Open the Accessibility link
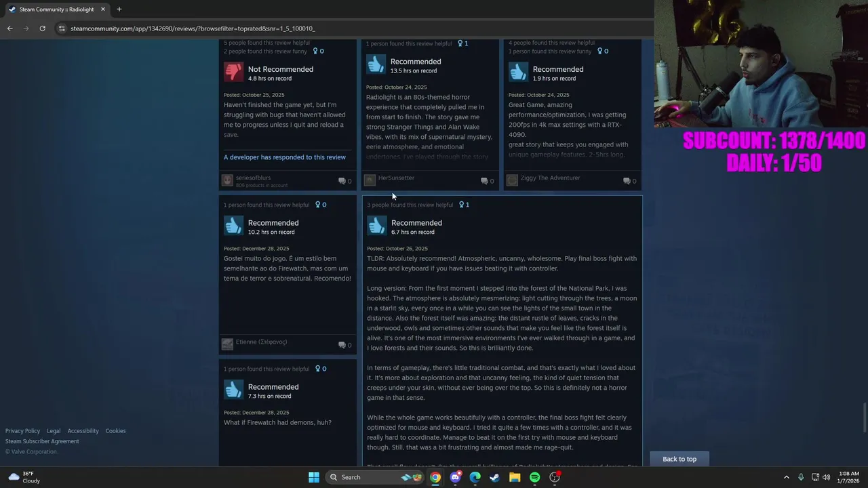Screen dimensions: 868x488 pos(83,431)
